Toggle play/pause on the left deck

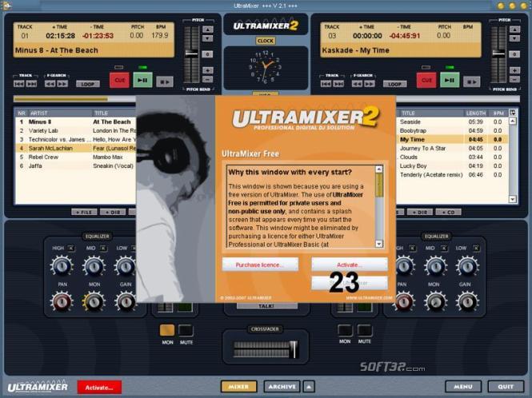click(142, 81)
